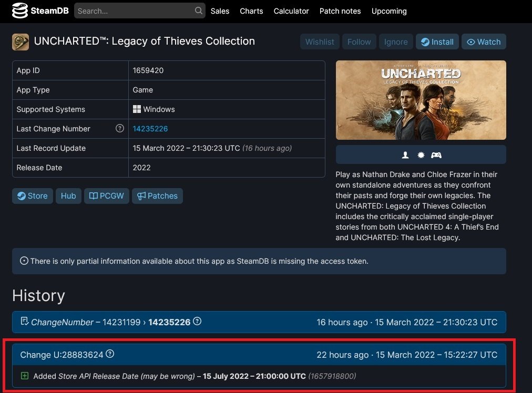This screenshot has width=532, height=393.
Task: Click the single-player person icon
Action: click(405, 155)
